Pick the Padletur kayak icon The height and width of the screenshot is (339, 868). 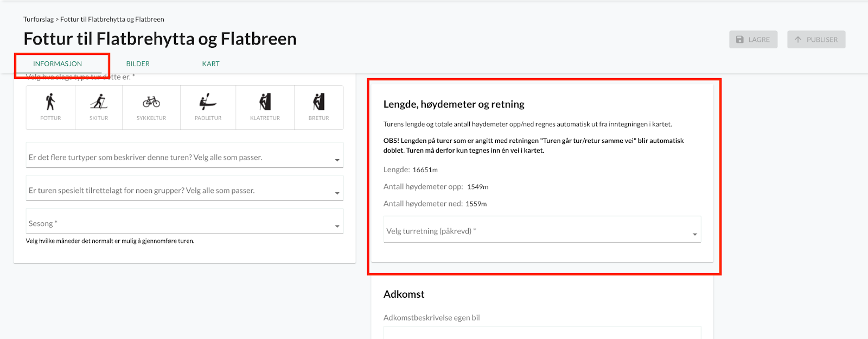[x=208, y=102]
